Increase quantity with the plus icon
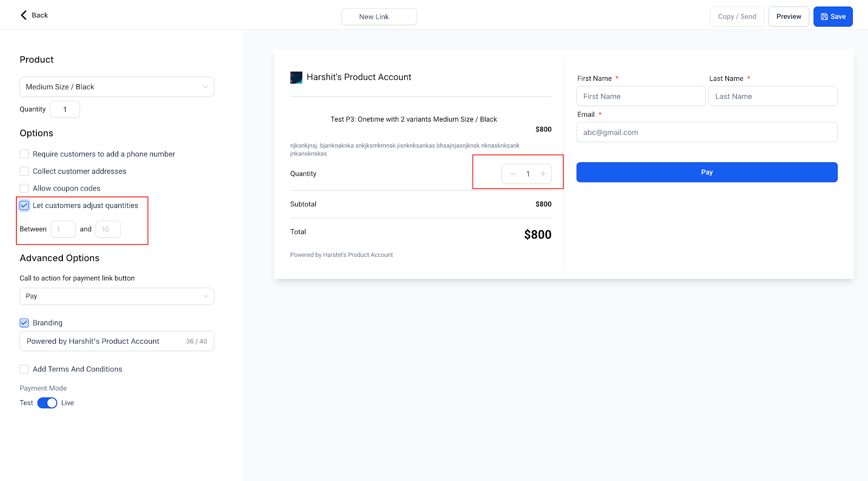Screen dimensions: 868x481 (543, 174)
